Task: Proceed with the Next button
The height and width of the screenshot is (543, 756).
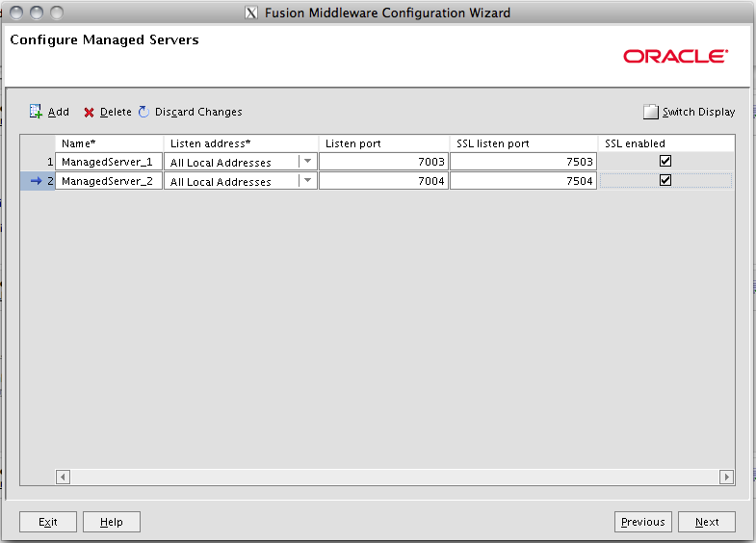Action: point(707,522)
